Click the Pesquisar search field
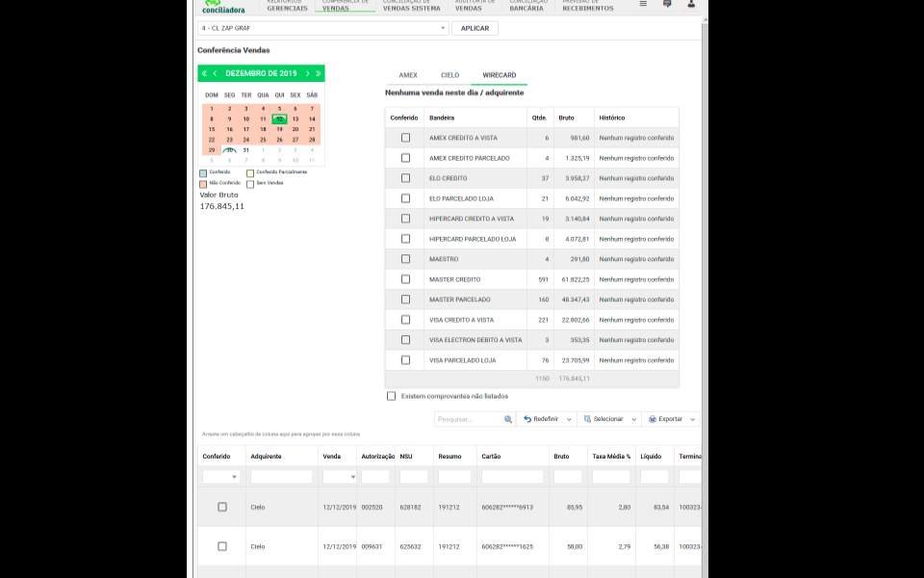This screenshot has width=924, height=578. (x=469, y=419)
